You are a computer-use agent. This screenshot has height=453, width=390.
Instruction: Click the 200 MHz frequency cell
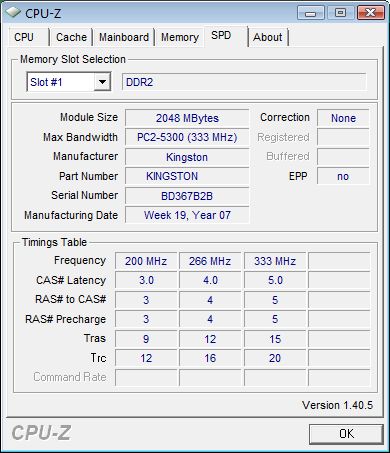pos(146,261)
